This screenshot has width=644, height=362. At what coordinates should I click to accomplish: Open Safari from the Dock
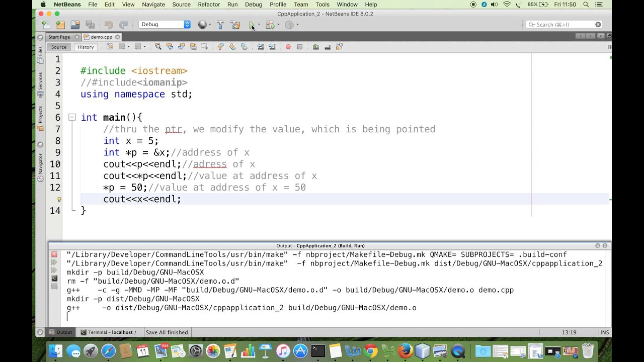(108, 350)
